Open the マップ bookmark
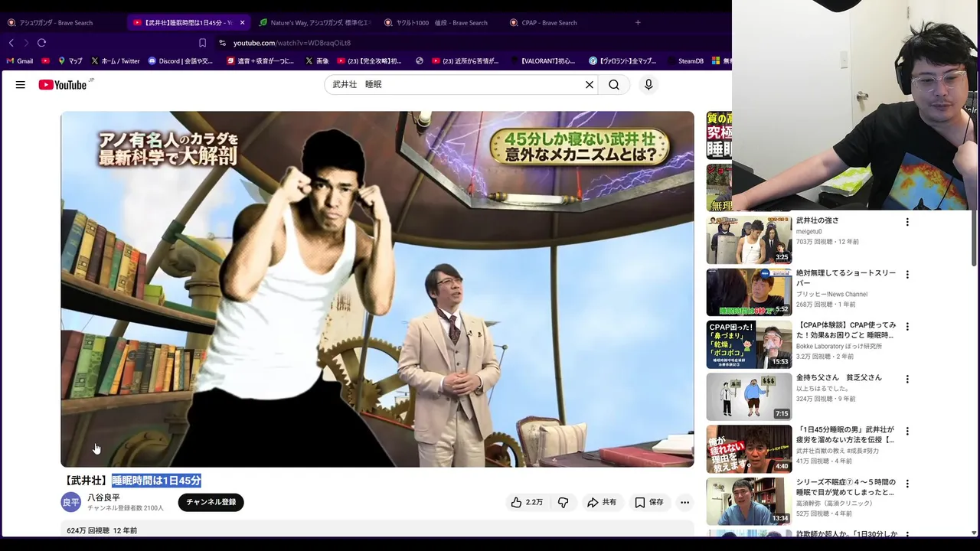Image resolution: width=980 pixels, height=551 pixels. click(70, 60)
